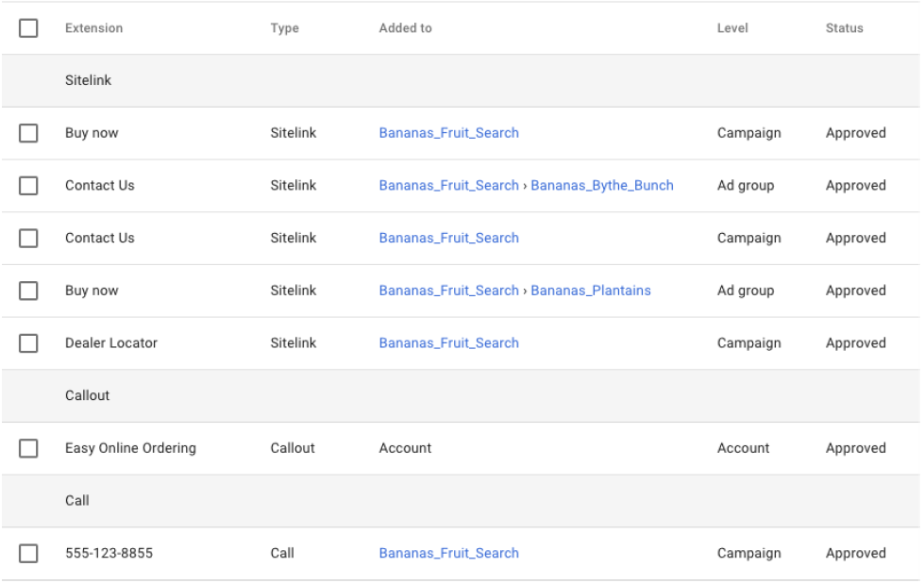Tick the Easy Online Ordering checkbox
The width and height of the screenshot is (924, 583).
click(28, 448)
